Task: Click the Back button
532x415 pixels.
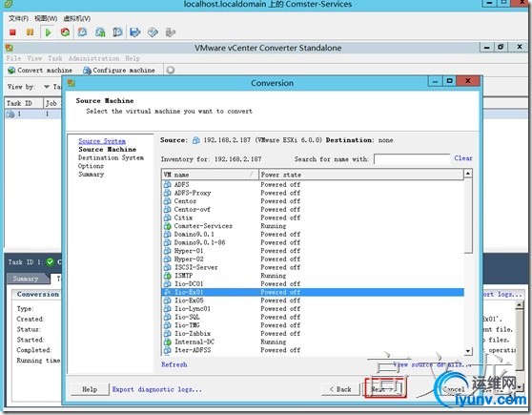Action: 340,389
